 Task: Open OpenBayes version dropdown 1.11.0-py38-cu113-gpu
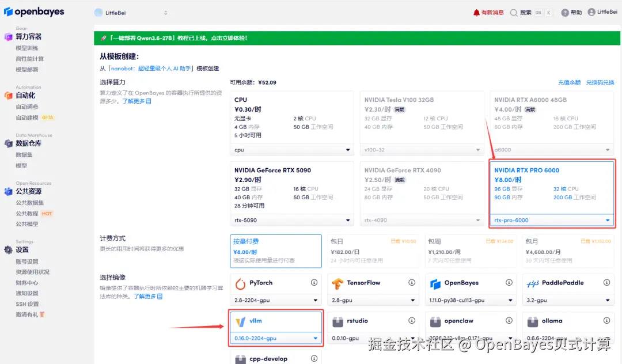(x=471, y=300)
